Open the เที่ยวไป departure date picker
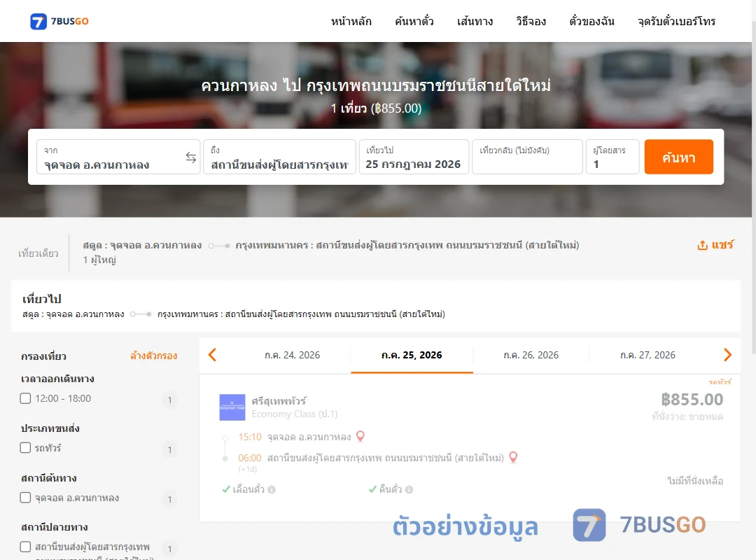 click(414, 157)
